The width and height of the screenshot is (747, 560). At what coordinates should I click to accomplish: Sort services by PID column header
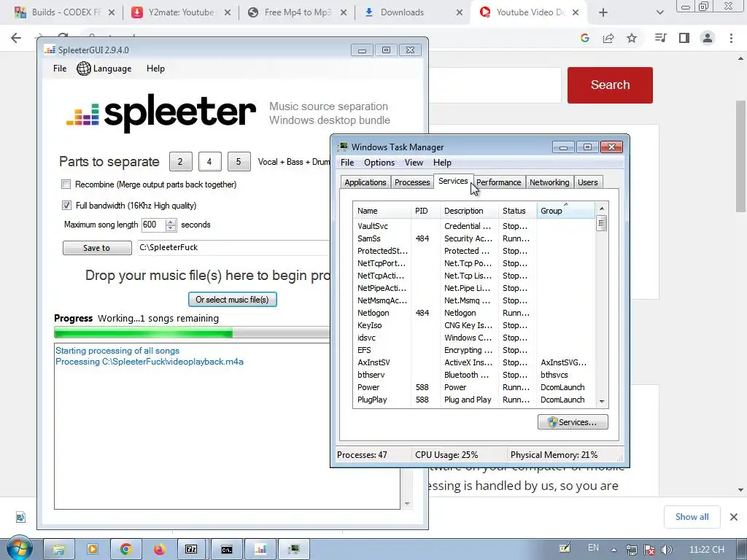pos(425,211)
